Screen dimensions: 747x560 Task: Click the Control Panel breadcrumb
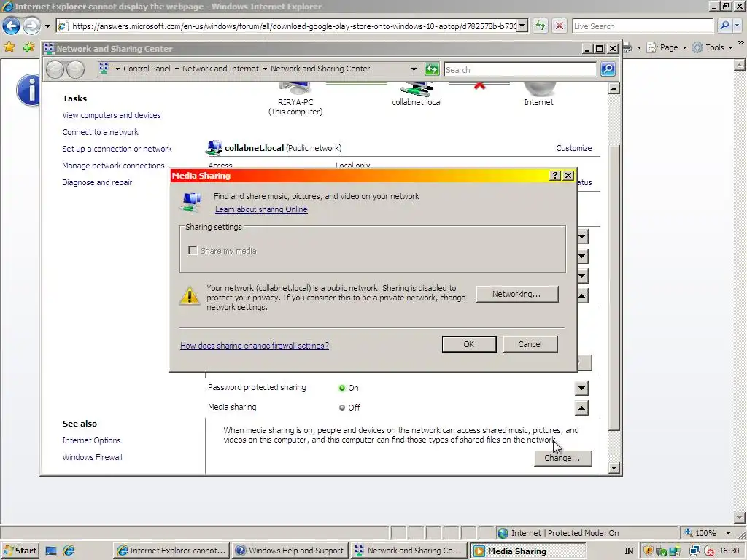147,69
